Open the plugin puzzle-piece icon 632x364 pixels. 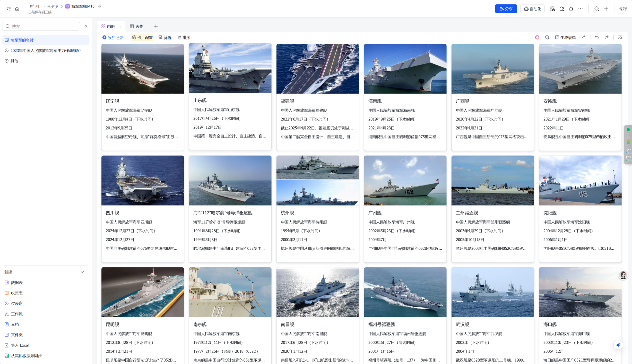pyautogui.click(x=562, y=9)
